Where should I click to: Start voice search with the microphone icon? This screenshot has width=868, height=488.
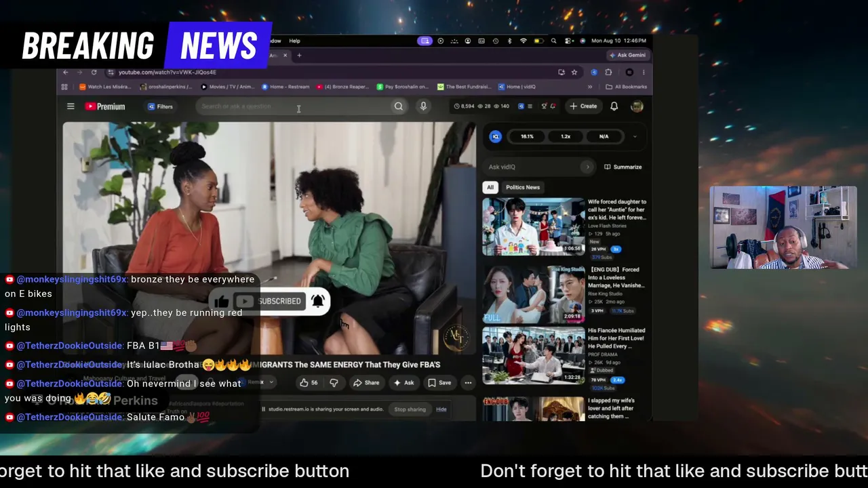[x=423, y=106]
